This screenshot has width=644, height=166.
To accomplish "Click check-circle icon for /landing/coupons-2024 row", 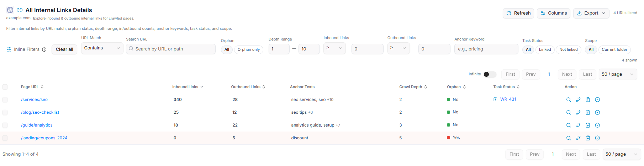I will [597, 138].
